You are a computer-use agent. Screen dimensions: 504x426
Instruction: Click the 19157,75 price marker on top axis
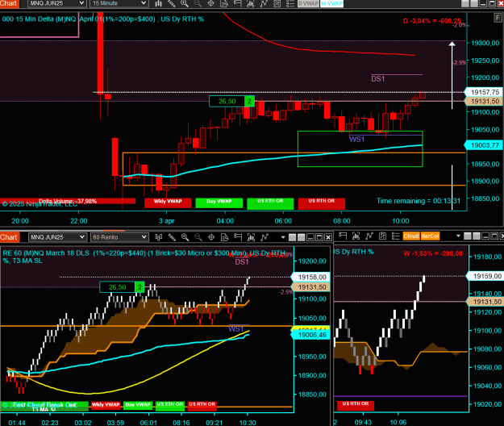tap(484, 92)
